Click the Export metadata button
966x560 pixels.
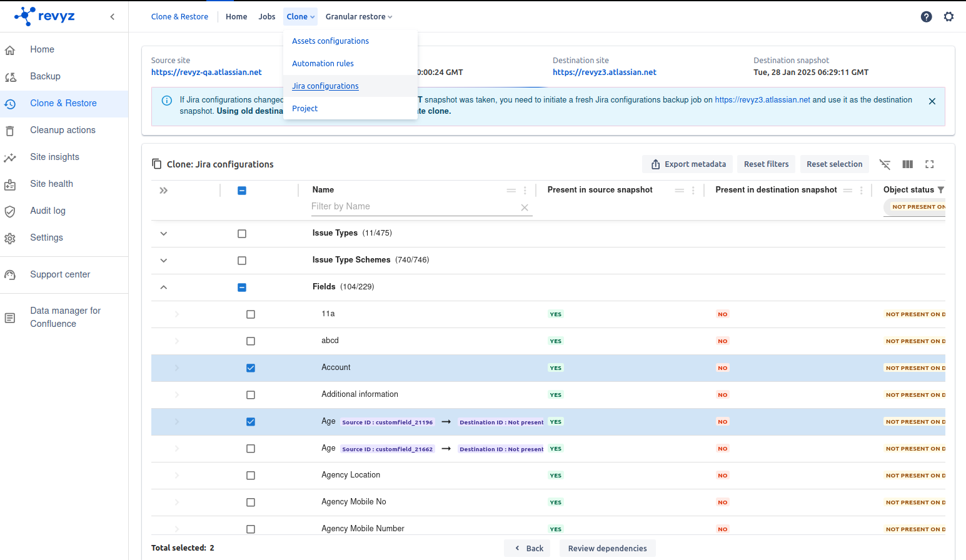coord(688,164)
